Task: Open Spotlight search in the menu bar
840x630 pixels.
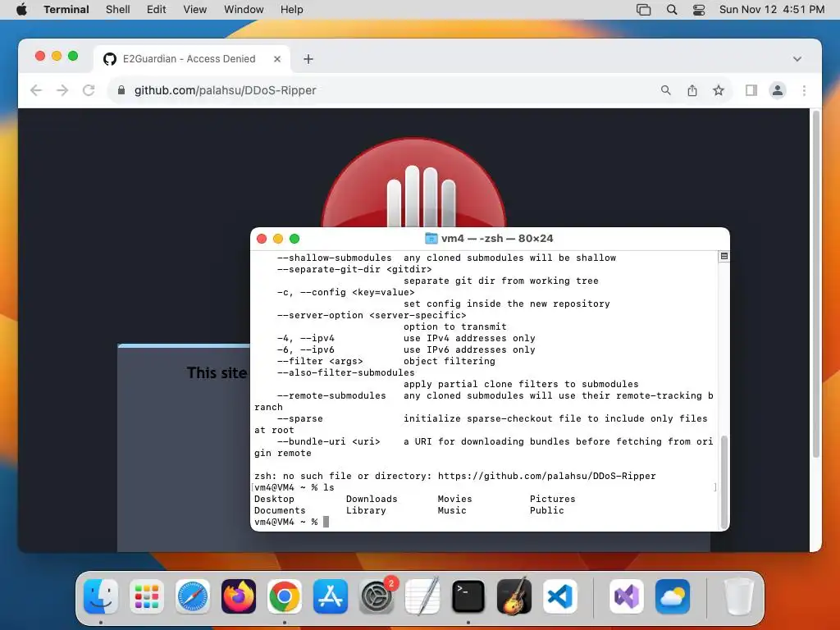Action: point(671,9)
